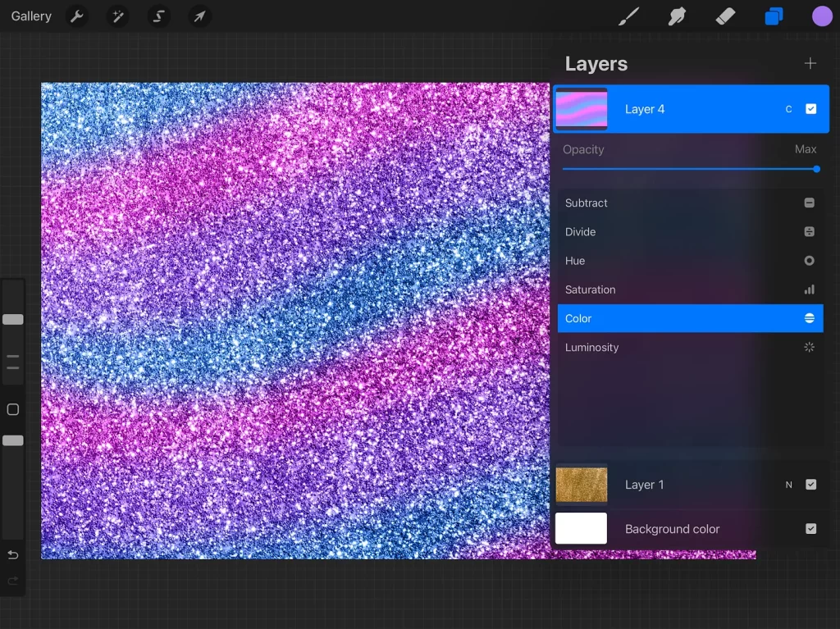The height and width of the screenshot is (629, 840).
Task: Redo the last undone action
Action: [13, 581]
